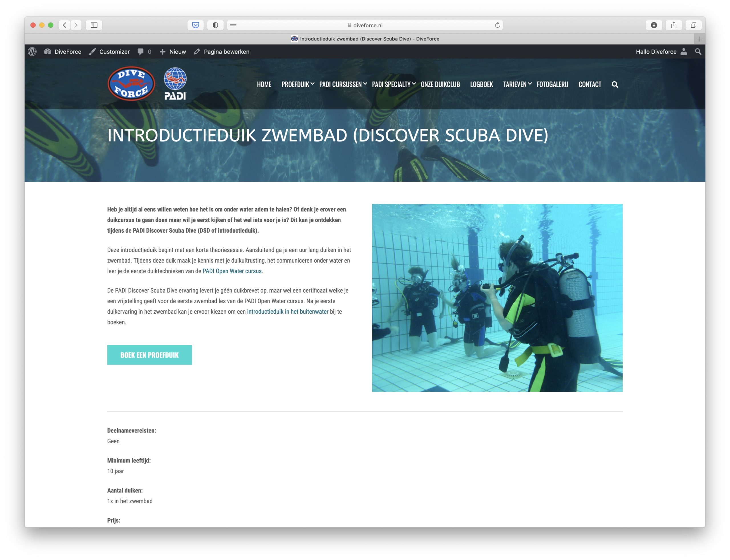Screen dimensions: 730x560
Task: Click the underwater divers pool photo
Action: [x=497, y=298]
